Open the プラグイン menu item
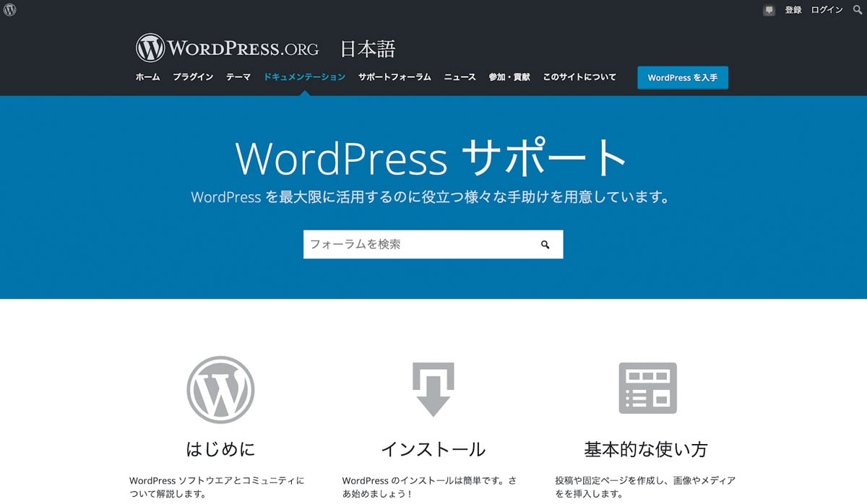This screenshot has height=504, width=867. (193, 77)
